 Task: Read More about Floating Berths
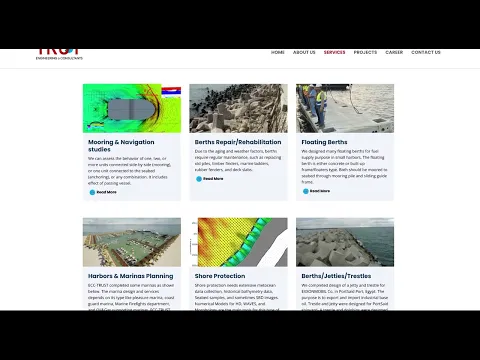[320, 191]
